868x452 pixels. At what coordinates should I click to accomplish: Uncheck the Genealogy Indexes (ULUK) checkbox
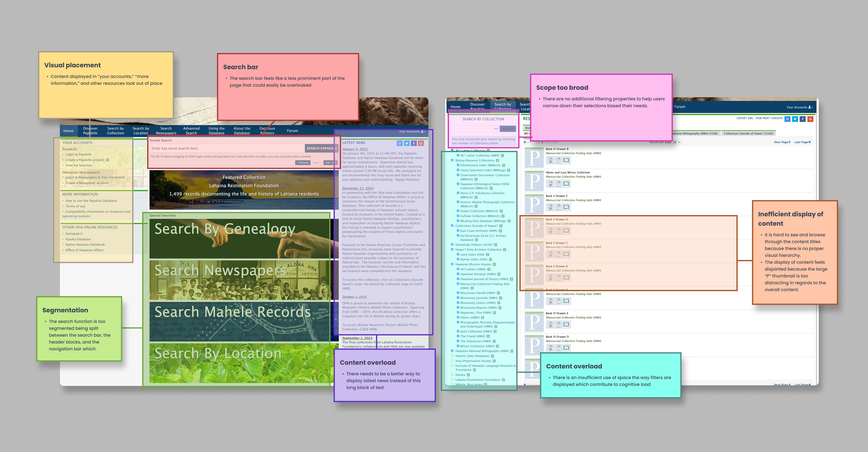tap(452, 245)
